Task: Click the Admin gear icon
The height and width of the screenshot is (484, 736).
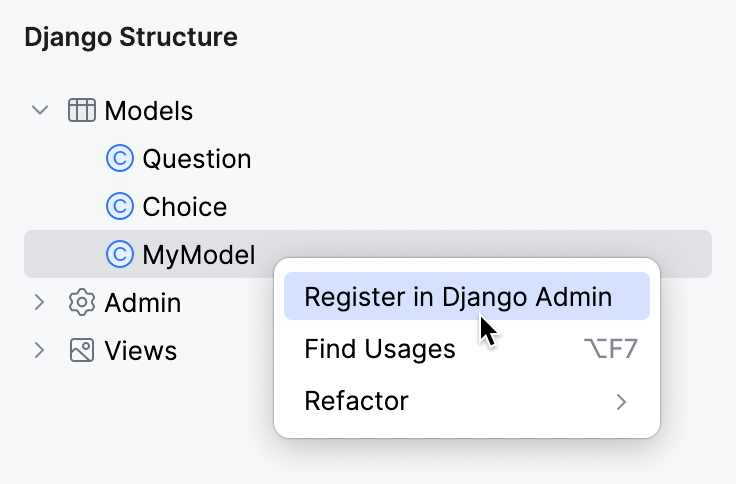Action: [x=81, y=302]
